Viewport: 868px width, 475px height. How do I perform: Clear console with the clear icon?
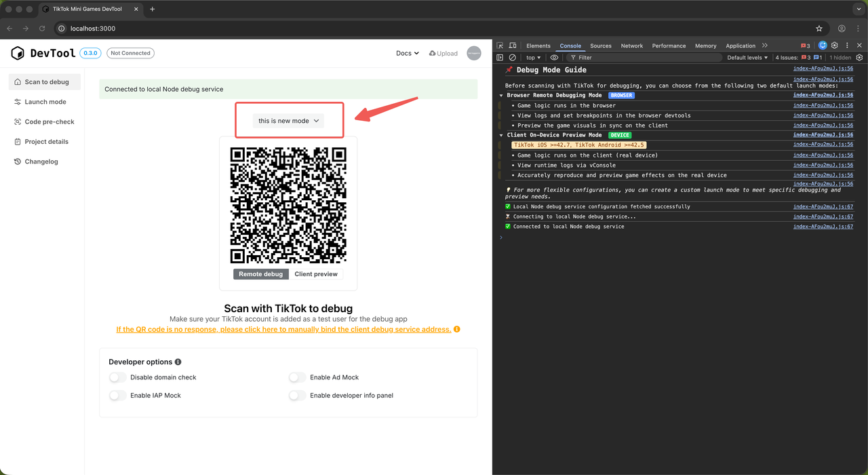[513, 58]
